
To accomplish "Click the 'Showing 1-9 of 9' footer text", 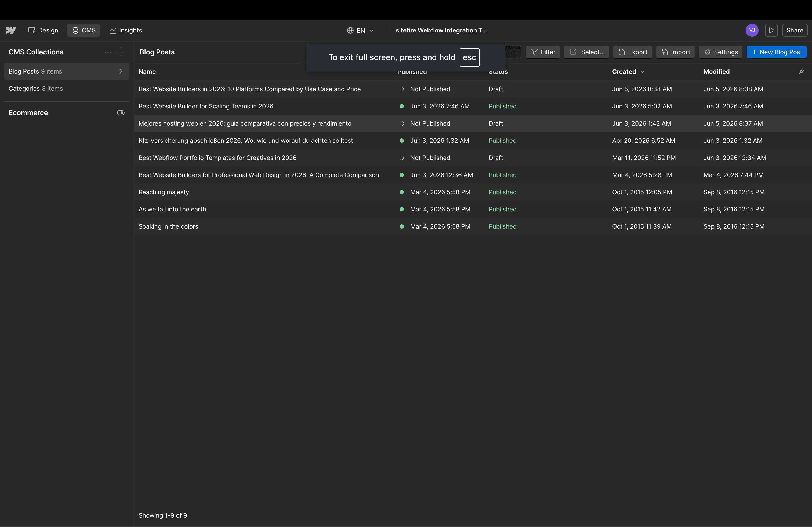I will [x=163, y=515].
